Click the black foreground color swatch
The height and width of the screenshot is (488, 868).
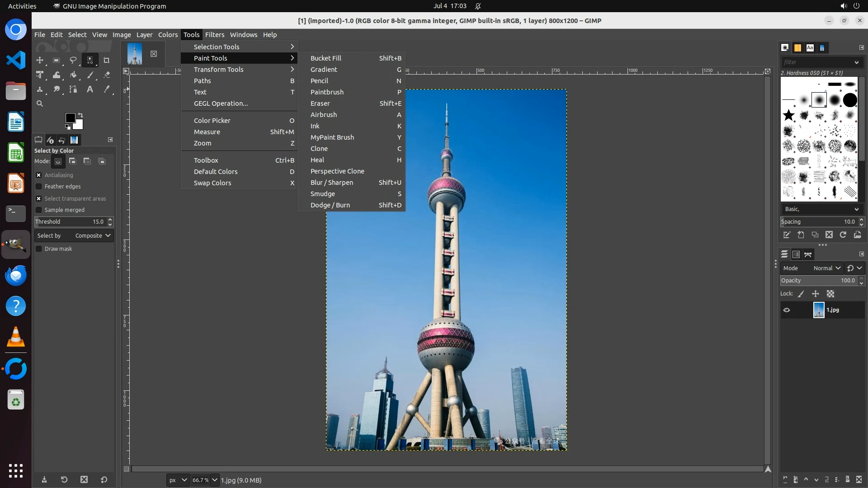70,118
